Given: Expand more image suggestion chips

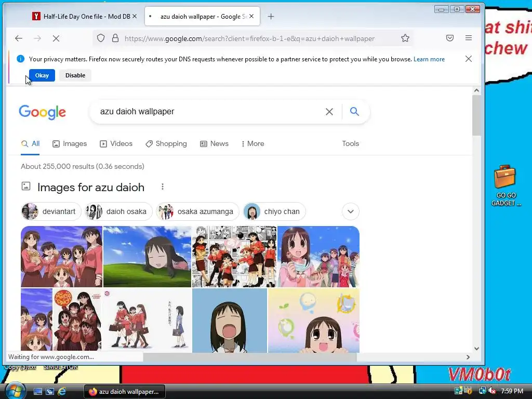Looking at the screenshot, I should (351, 211).
